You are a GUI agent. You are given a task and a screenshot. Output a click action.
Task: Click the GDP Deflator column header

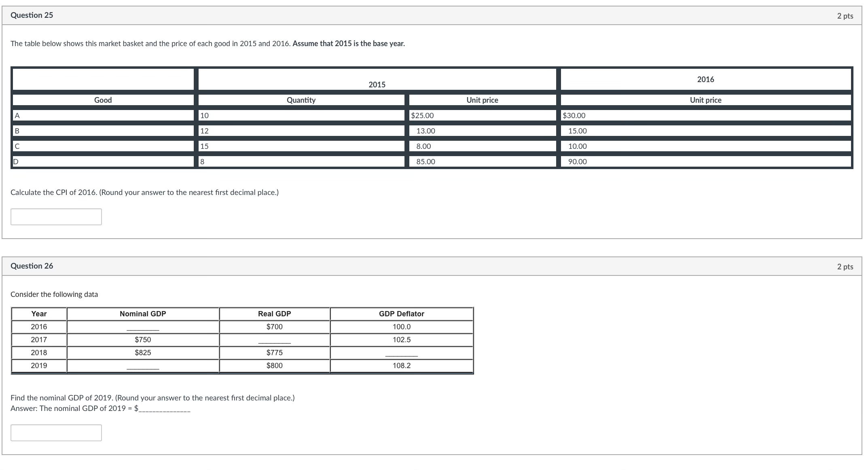point(401,314)
